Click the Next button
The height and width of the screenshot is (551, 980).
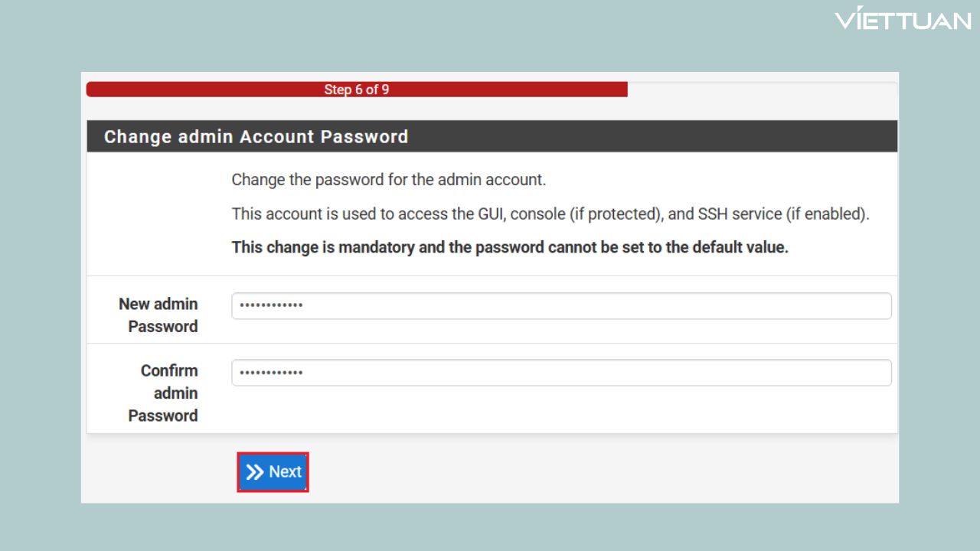click(273, 471)
